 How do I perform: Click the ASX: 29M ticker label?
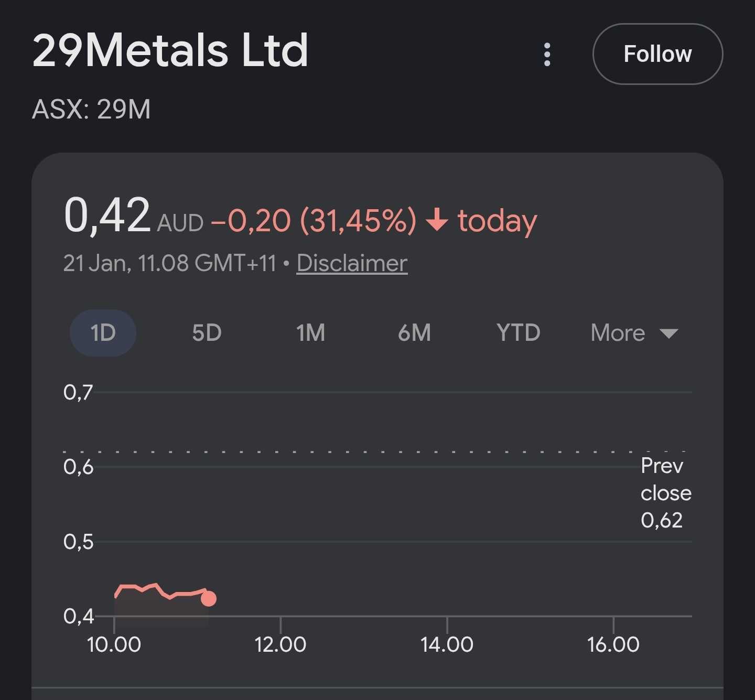pyautogui.click(x=91, y=110)
